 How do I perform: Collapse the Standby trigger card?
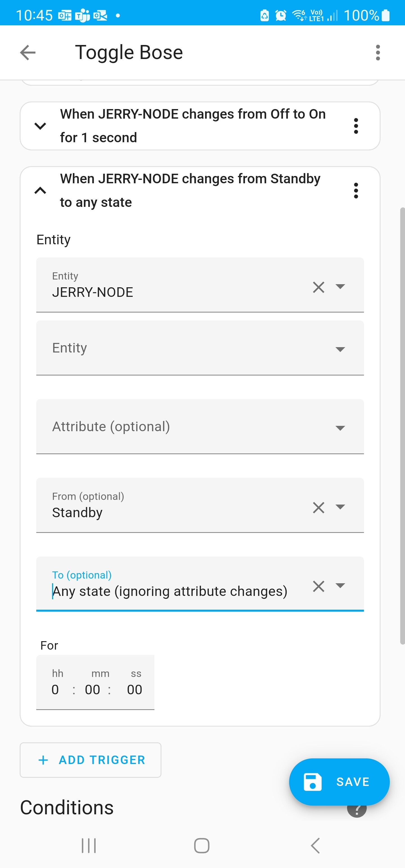point(40,191)
